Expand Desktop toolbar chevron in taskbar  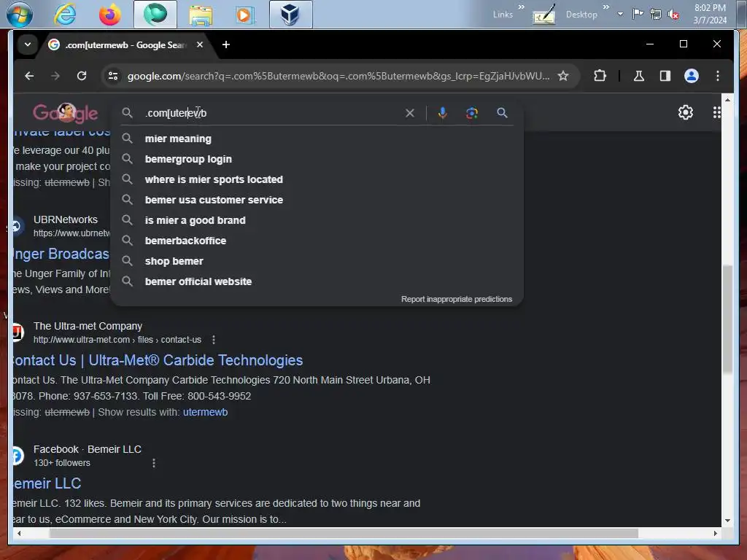pyautogui.click(x=606, y=7)
